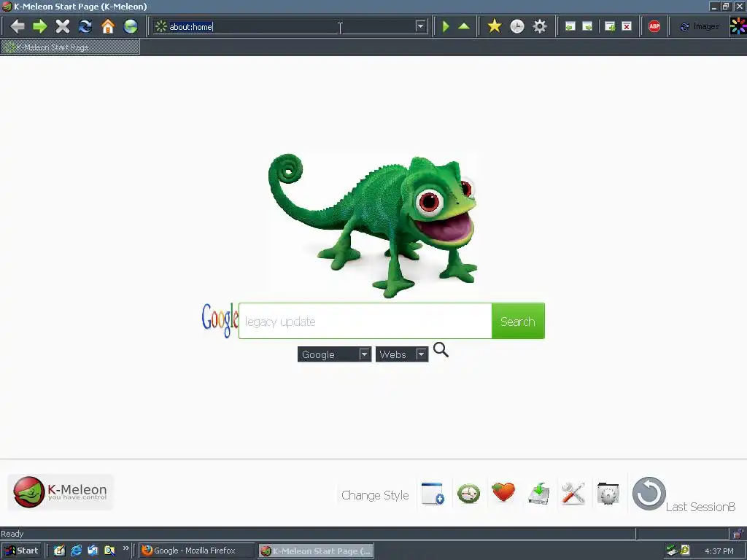Open bookmarks with the yellow star icon
This screenshot has height=560, width=747.
pos(495,26)
